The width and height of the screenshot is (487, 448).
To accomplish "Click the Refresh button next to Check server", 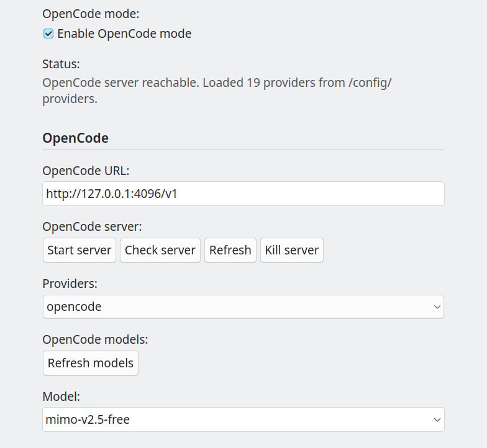I will [230, 250].
